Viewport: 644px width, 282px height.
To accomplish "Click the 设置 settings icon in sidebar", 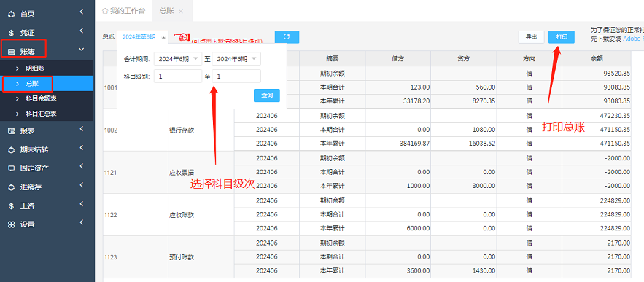I will [x=12, y=224].
